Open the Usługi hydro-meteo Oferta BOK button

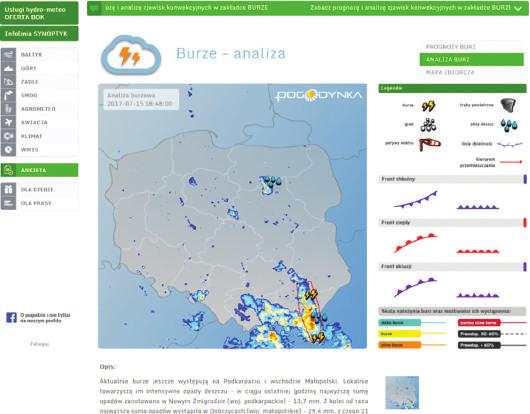(39, 13)
